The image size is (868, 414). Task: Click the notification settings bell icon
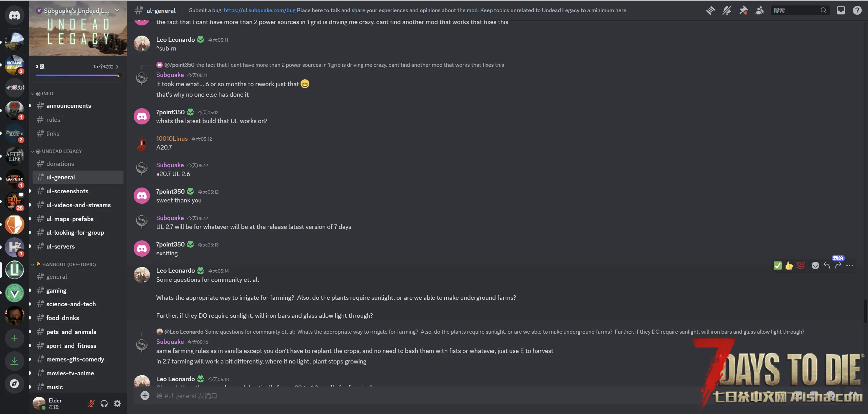pyautogui.click(x=727, y=11)
